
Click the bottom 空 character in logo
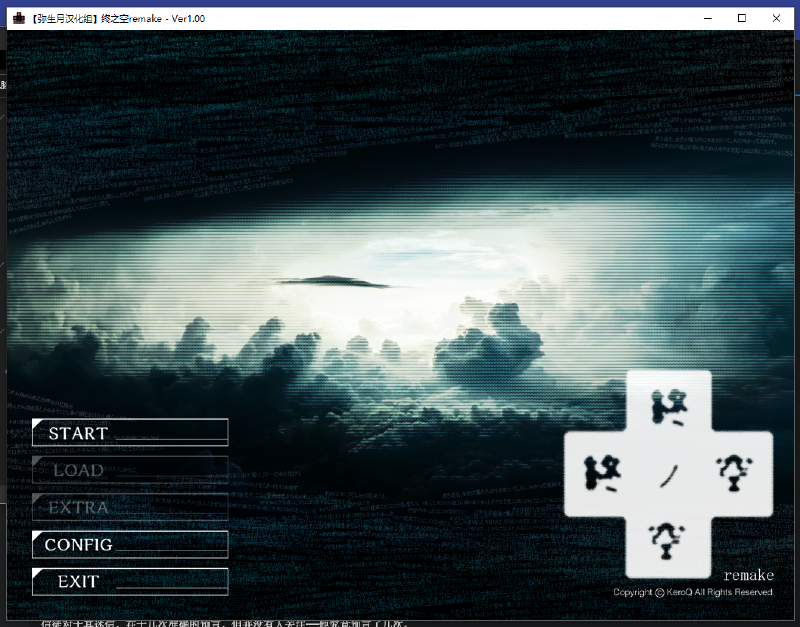pos(668,540)
